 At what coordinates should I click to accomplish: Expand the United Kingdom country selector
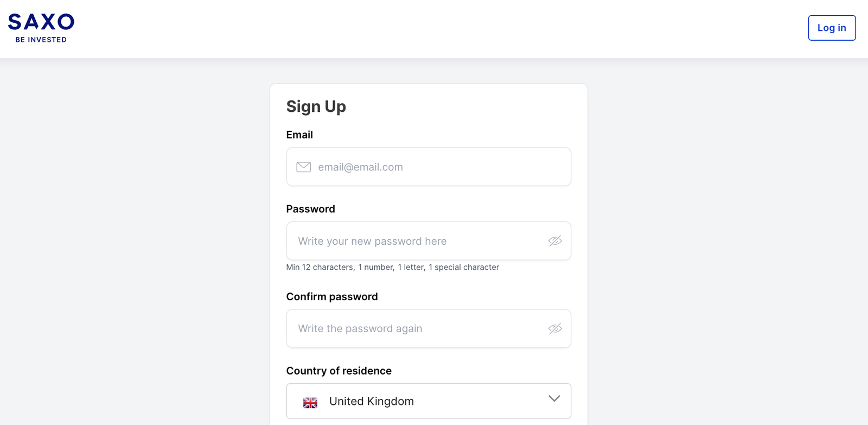pos(429,401)
